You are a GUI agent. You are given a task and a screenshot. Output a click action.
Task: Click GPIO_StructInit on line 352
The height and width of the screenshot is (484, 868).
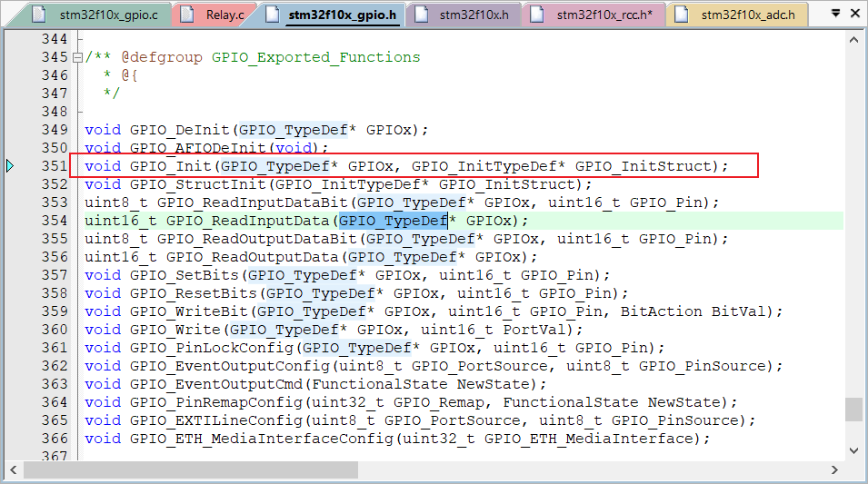pyautogui.click(x=197, y=184)
